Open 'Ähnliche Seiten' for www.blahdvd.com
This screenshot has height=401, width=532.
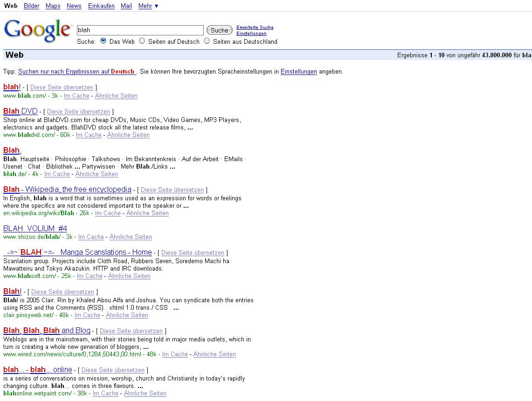[128, 135]
